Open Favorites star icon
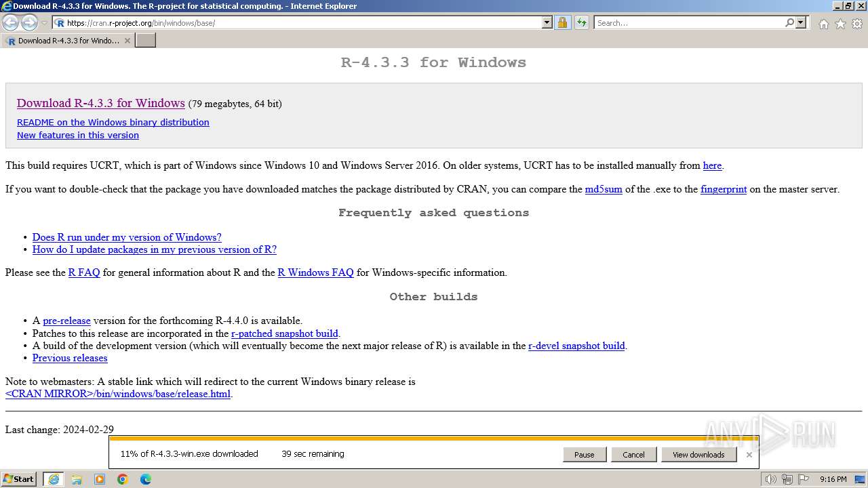The height and width of the screenshot is (488, 868). [840, 24]
